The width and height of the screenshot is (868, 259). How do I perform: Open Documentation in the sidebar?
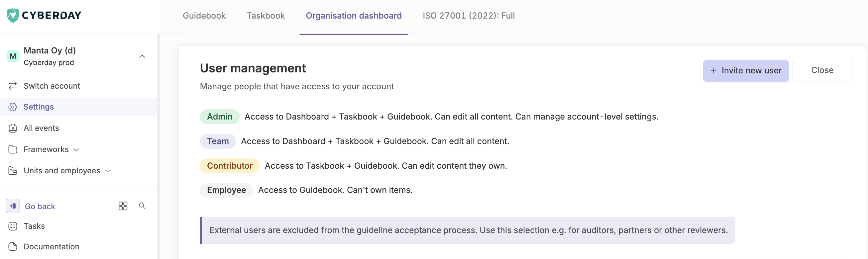pyautogui.click(x=52, y=246)
